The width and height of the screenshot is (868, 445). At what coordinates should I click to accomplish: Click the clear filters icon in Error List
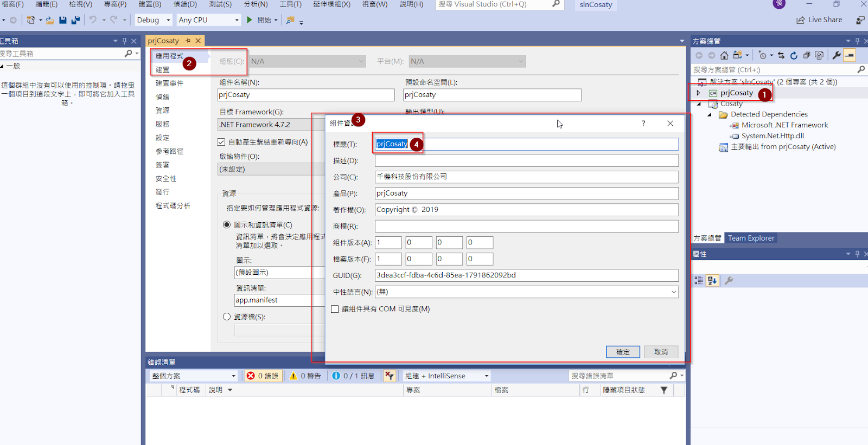390,376
